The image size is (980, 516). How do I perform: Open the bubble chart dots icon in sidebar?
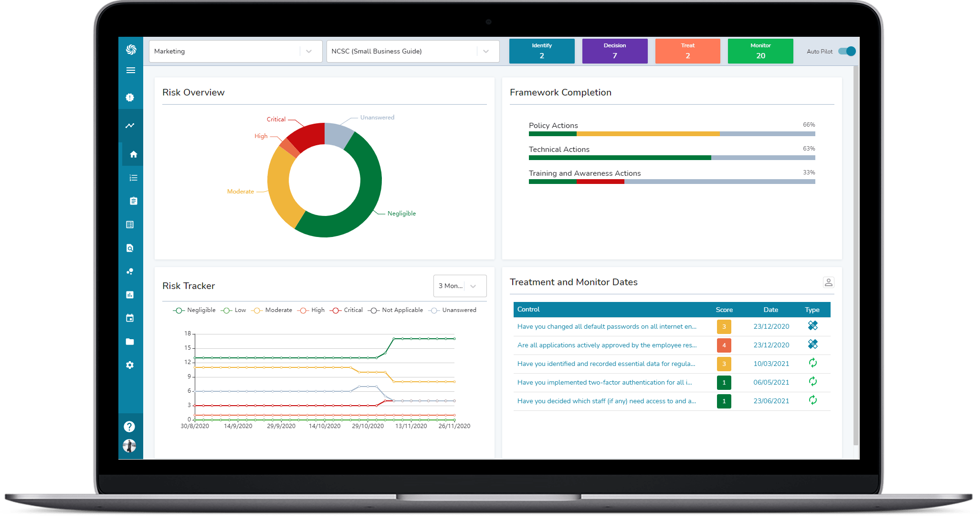130,271
